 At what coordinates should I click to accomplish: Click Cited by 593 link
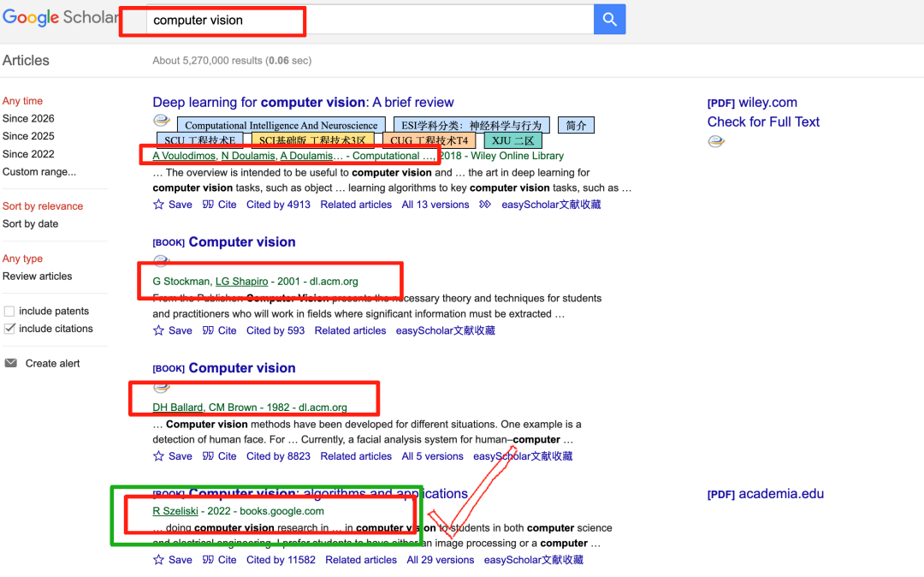click(275, 330)
